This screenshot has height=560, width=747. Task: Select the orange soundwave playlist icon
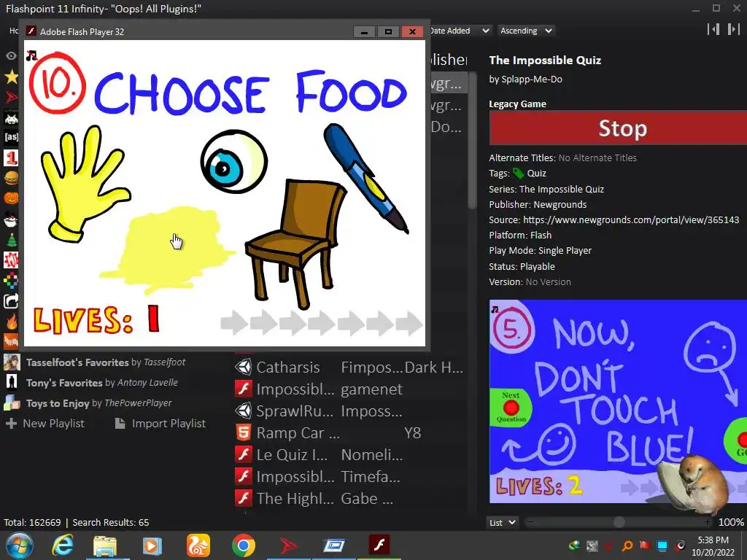11,341
